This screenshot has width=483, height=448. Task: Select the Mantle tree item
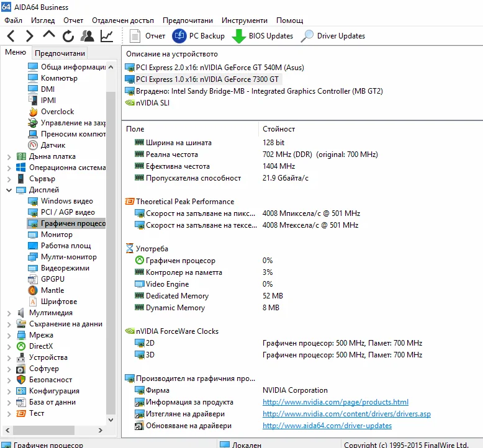[x=46, y=290]
